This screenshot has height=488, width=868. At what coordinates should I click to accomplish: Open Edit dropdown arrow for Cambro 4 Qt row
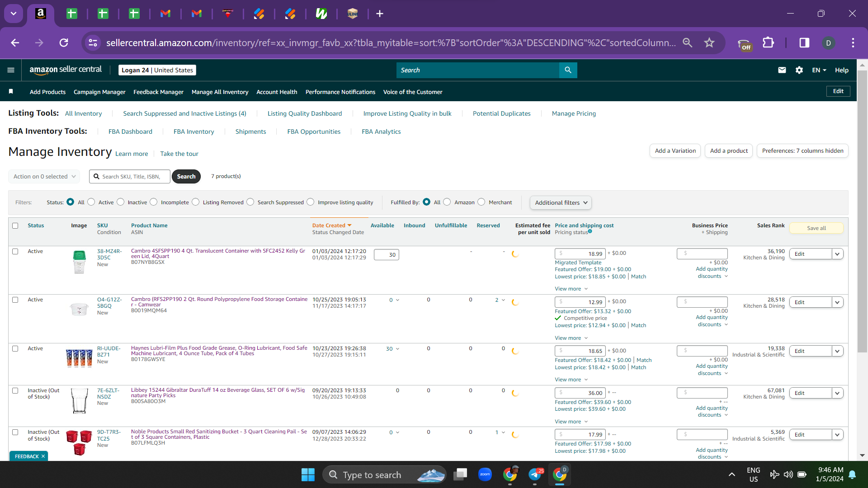(837, 254)
